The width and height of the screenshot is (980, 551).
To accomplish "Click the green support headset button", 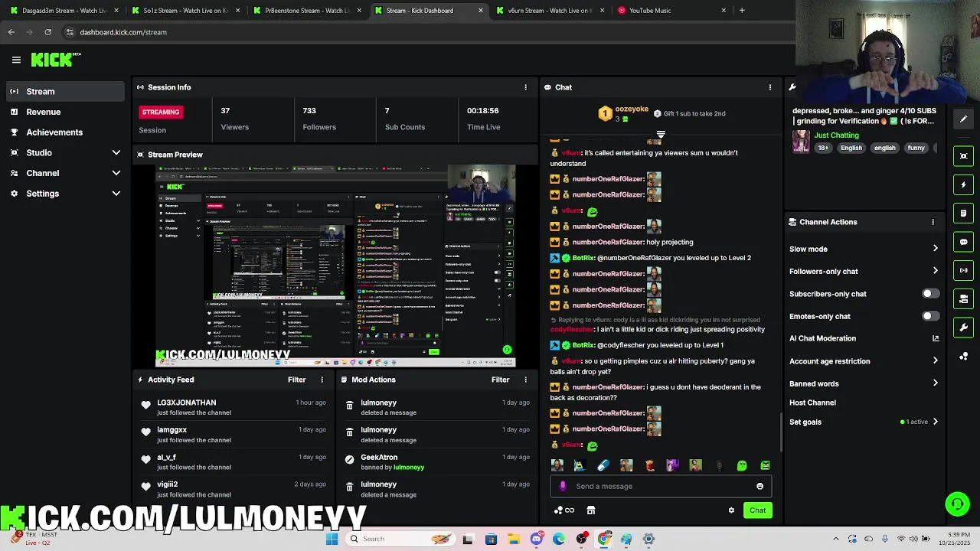I will pyautogui.click(x=957, y=504).
